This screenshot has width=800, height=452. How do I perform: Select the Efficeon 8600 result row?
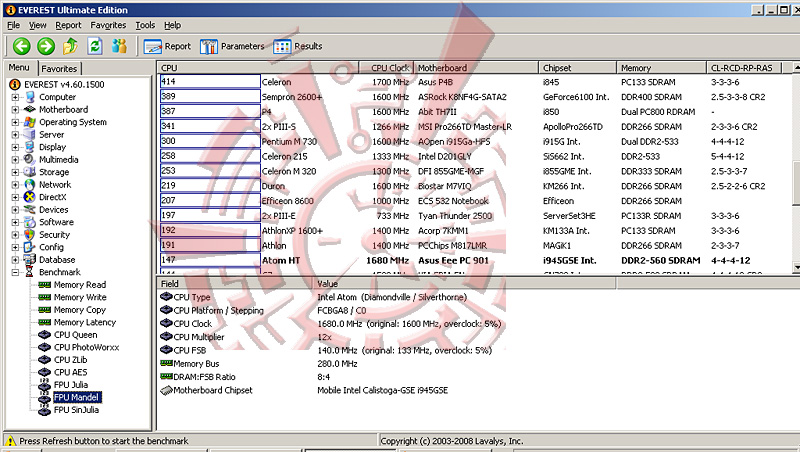tap(476, 201)
